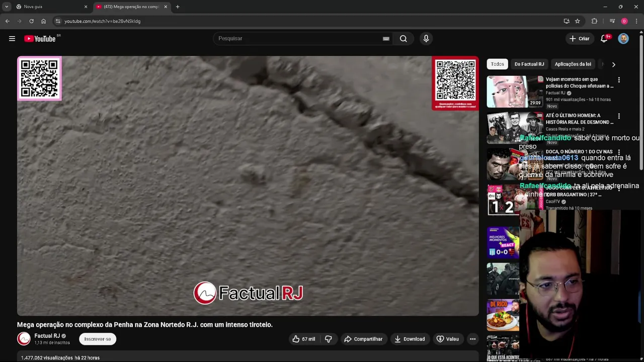
Task: Start voice search with microphone icon
Action: point(426,39)
